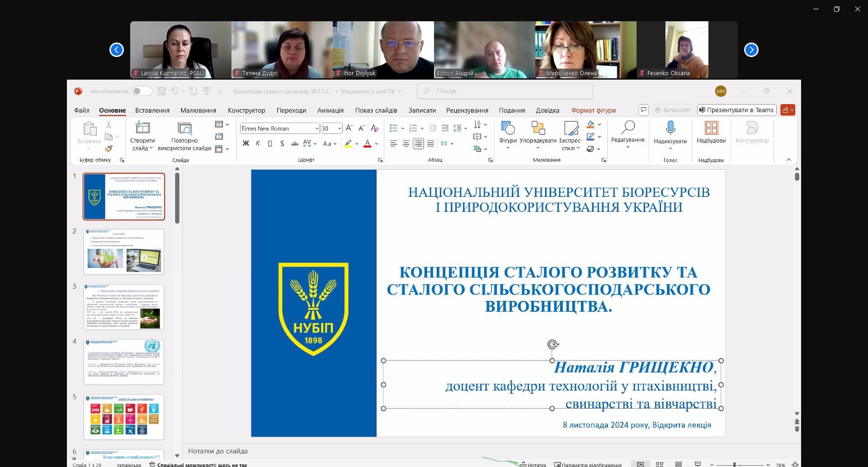
Task: Click Slide Show icon in status bar
Action: point(698,464)
